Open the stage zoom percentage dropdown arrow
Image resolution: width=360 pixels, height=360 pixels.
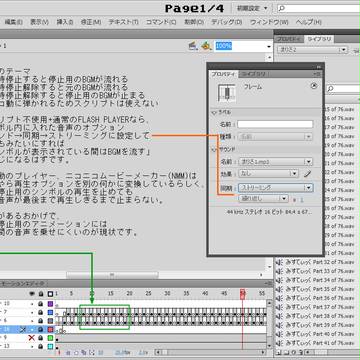click(x=269, y=46)
